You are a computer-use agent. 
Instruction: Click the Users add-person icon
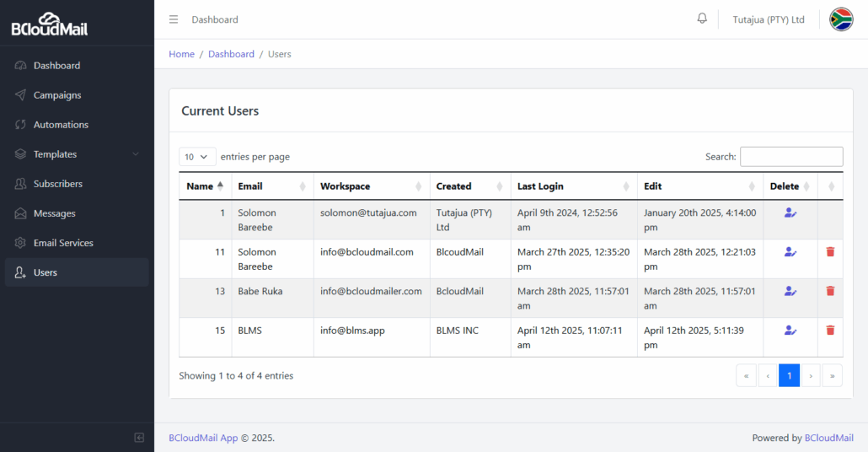point(20,272)
